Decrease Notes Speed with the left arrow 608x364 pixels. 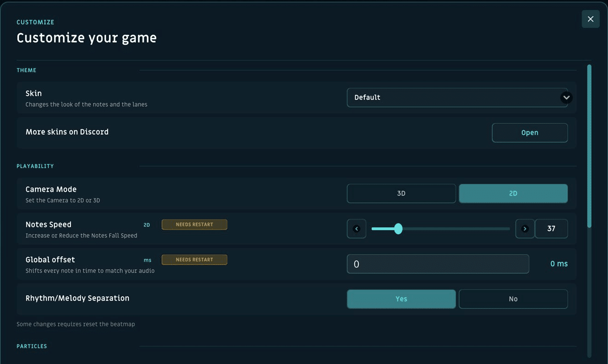[x=357, y=229]
